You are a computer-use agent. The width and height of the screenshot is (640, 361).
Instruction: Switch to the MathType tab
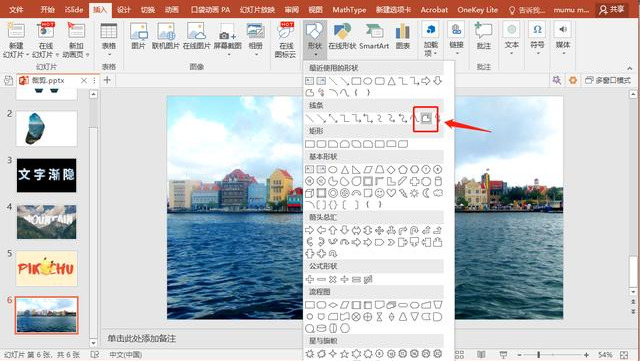tap(349, 9)
